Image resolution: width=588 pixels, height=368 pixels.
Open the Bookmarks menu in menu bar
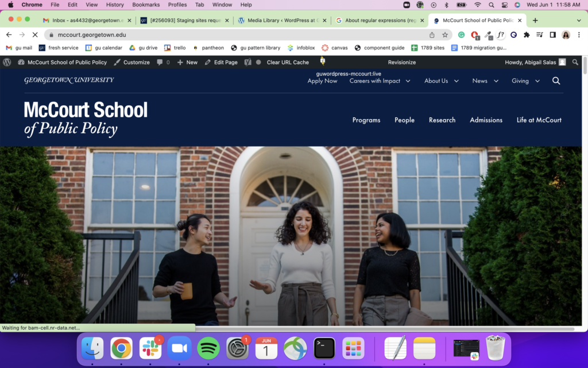coord(146,5)
